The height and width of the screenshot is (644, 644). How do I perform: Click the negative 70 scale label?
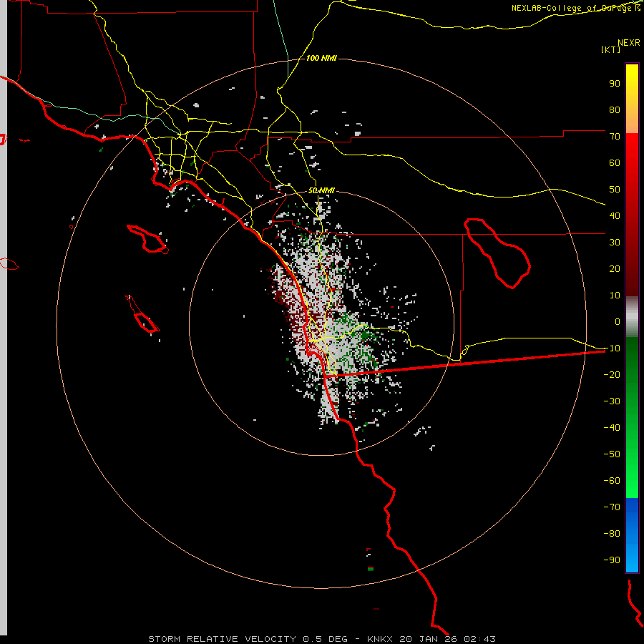pyautogui.click(x=612, y=507)
